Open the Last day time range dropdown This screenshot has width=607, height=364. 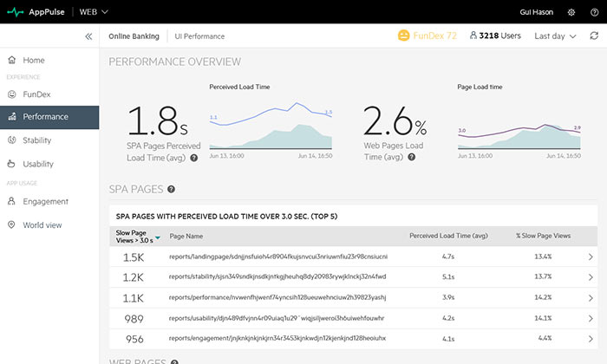tap(555, 36)
